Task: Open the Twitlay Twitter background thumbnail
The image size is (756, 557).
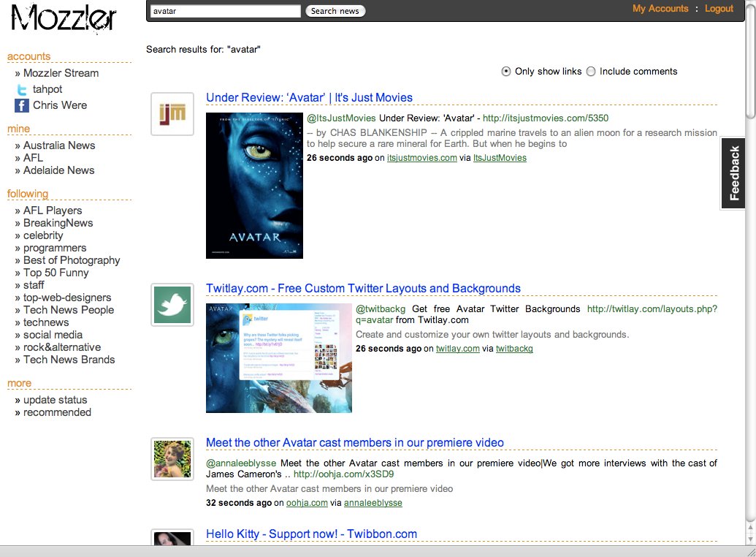Action: (x=278, y=357)
